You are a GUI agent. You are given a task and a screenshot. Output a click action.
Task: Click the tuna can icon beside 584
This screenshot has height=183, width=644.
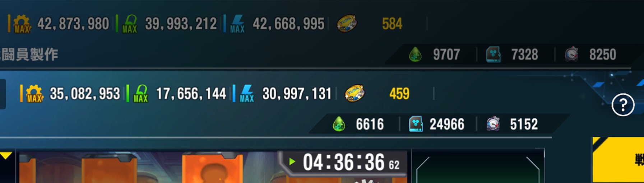347,23
